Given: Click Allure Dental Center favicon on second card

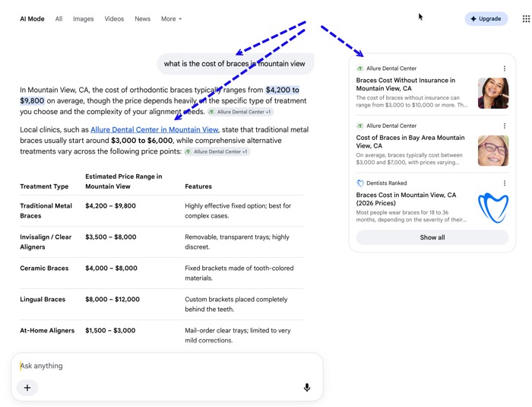Looking at the screenshot, I should 360,126.
